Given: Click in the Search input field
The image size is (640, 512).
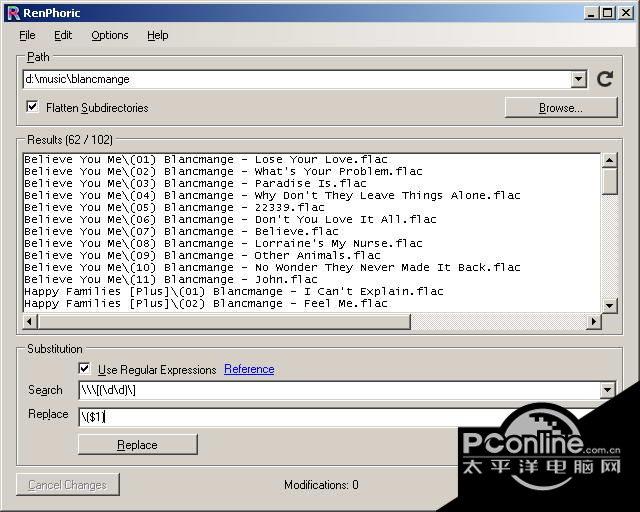Looking at the screenshot, I should [x=340, y=390].
